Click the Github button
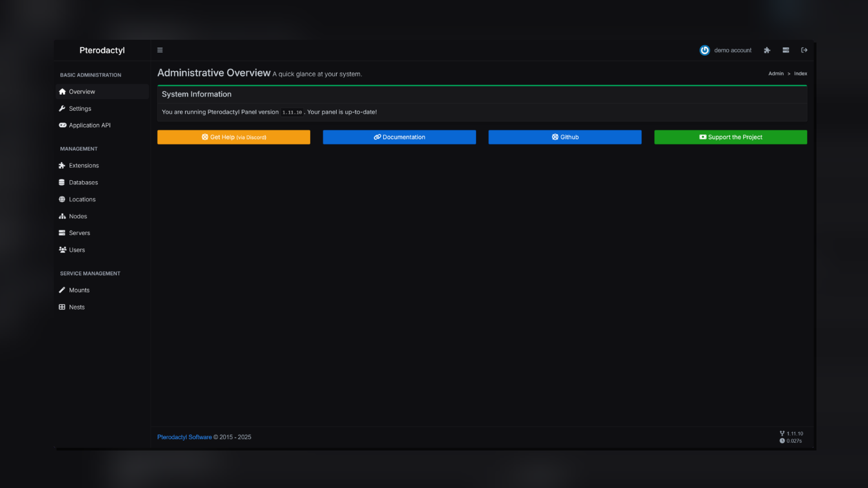868x488 pixels. (565, 137)
